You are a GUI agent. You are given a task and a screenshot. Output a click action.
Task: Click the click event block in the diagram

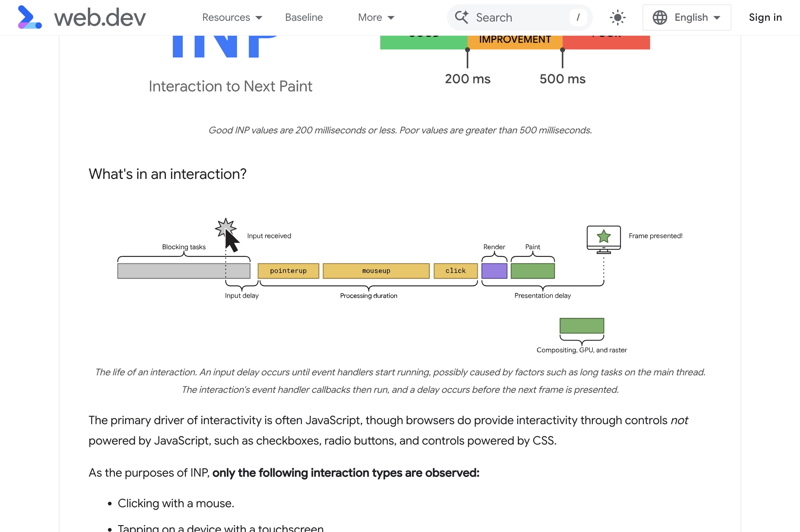click(x=455, y=271)
